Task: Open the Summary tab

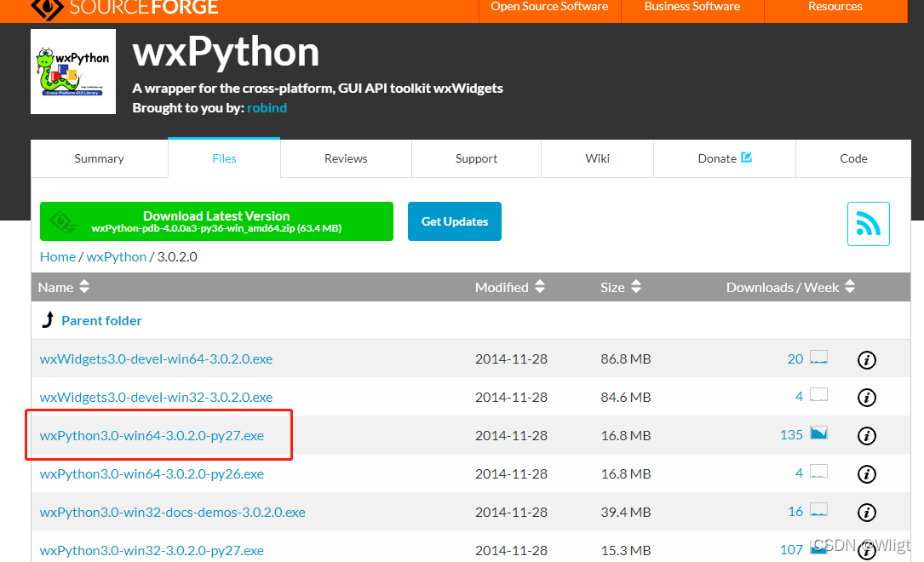Action: [x=99, y=158]
